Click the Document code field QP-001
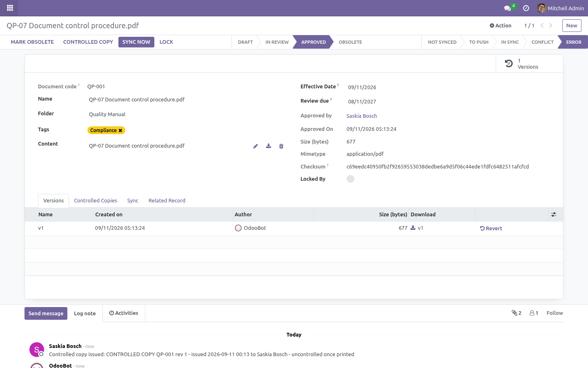The width and height of the screenshot is (588, 368). coord(96,87)
